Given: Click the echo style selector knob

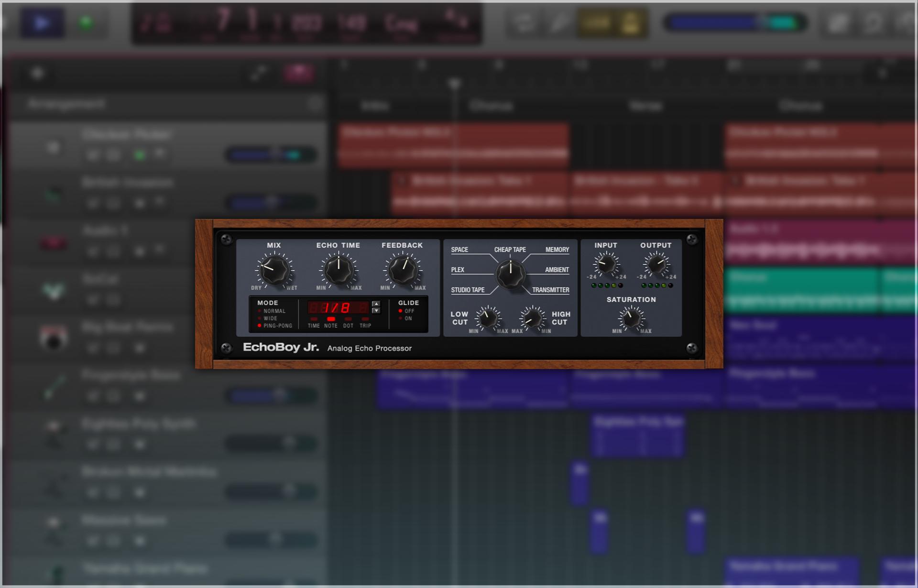Looking at the screenshot, I should pyautogui.click(x=510, y=274).
